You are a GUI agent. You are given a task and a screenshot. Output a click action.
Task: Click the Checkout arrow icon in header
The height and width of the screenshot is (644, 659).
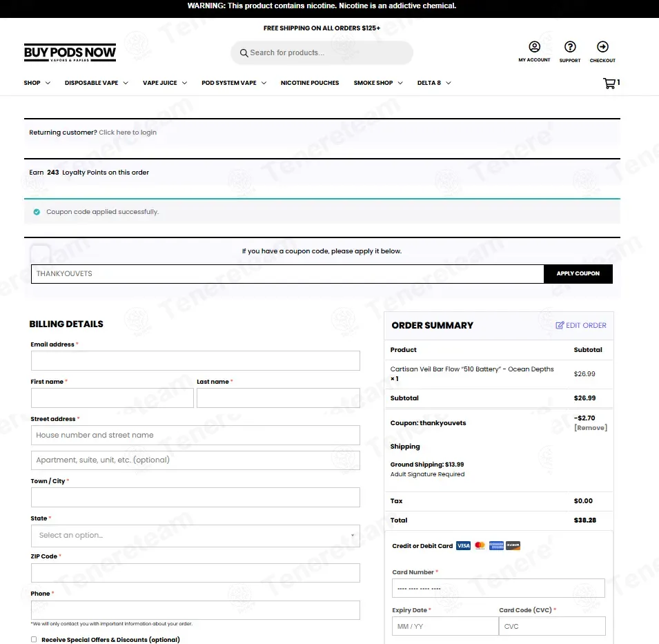tap(602, 46)
